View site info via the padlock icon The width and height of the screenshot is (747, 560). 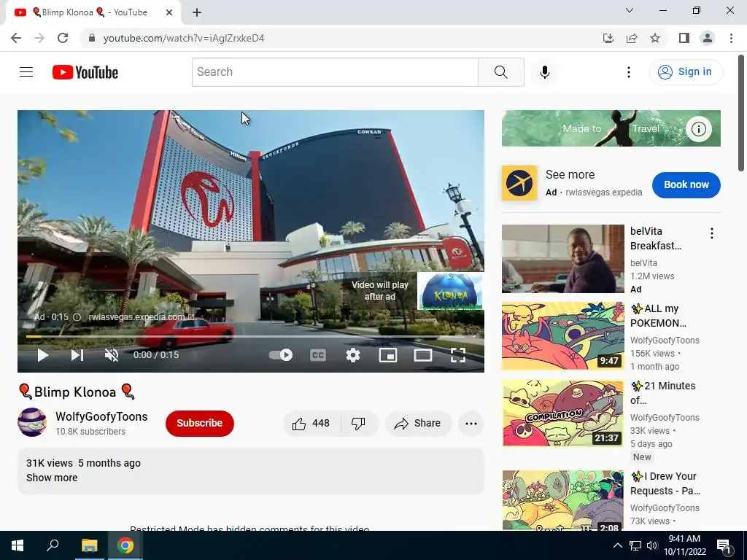point(92,38)
